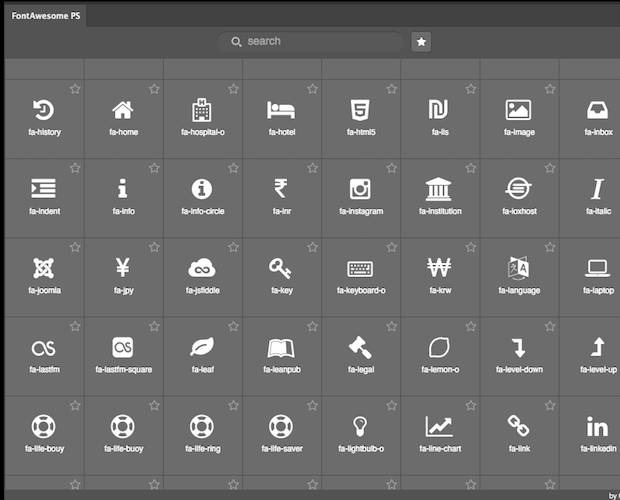
Task: Select the fa-home house icon
Action: pyautogui.click(x=123, y=110)
